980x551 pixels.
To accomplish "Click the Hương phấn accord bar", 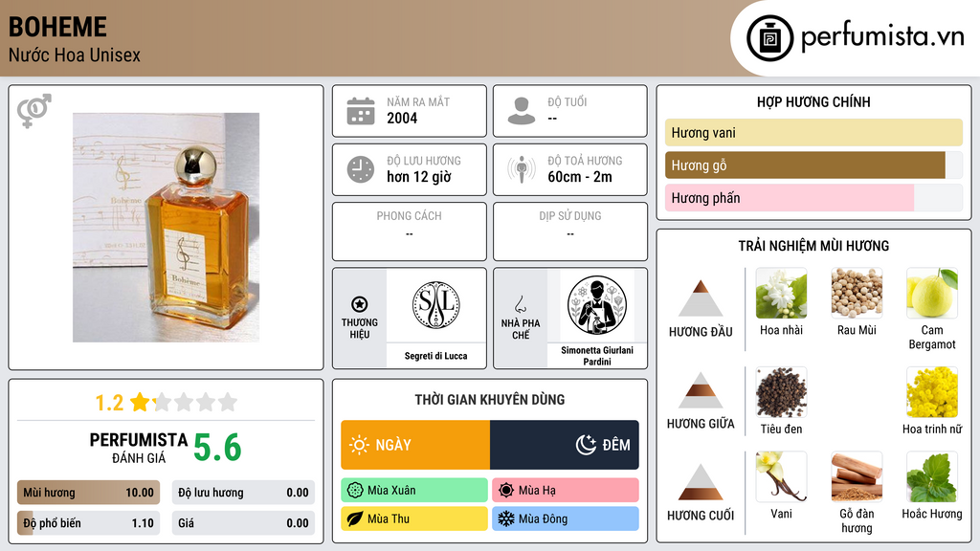I will point(813,197).
